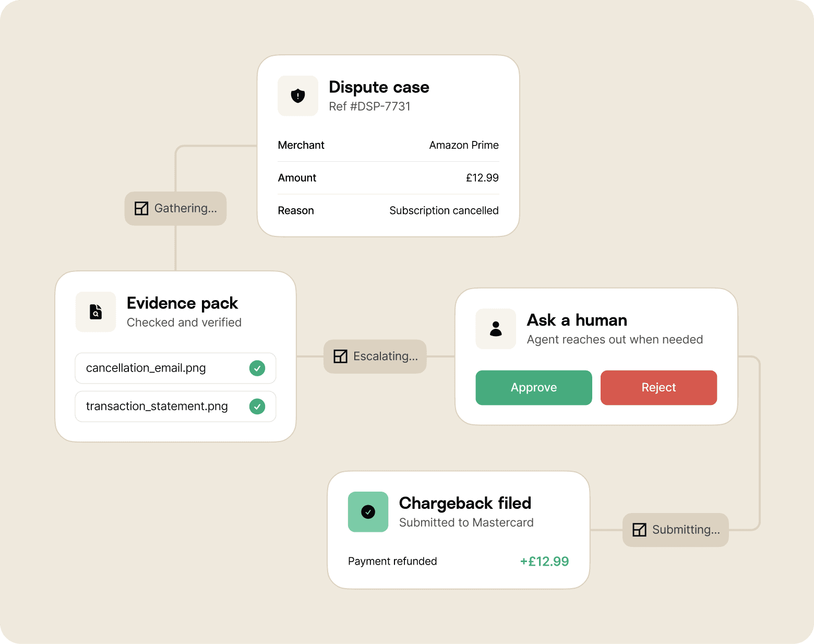Open the transaction_statement.png file row
This screenshot has height=644, width=814.
point(175,407)
